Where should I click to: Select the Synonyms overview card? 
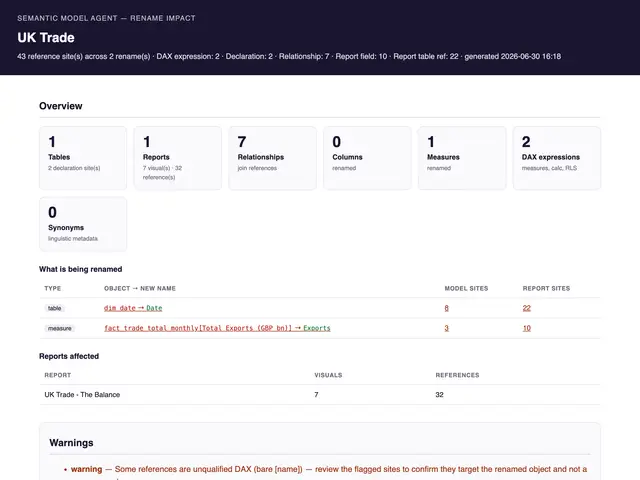[83, 224]
